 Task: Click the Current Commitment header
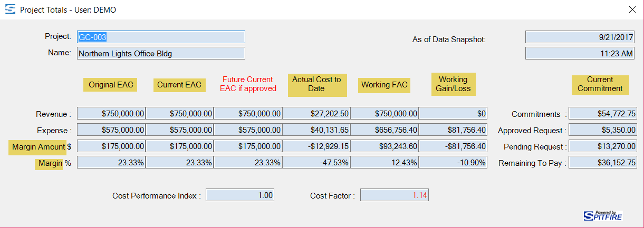pyautogui.click(x=600, y=84)
